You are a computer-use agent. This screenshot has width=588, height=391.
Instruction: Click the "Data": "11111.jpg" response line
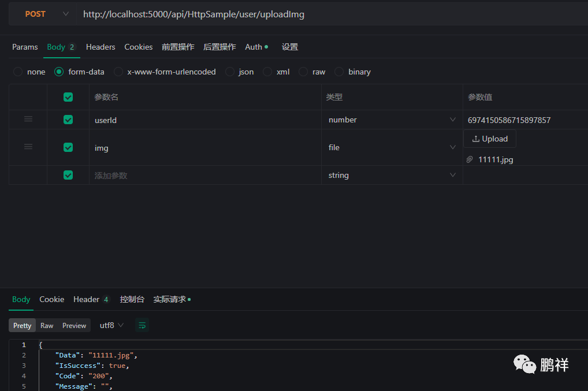96,355
